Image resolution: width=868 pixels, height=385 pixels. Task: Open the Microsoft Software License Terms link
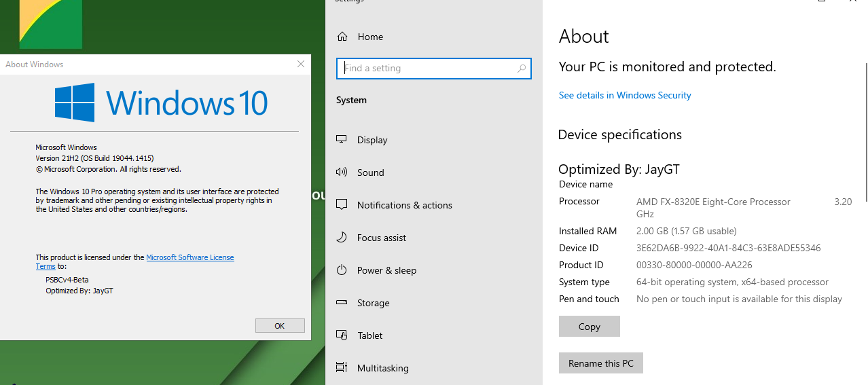point(190,257)
